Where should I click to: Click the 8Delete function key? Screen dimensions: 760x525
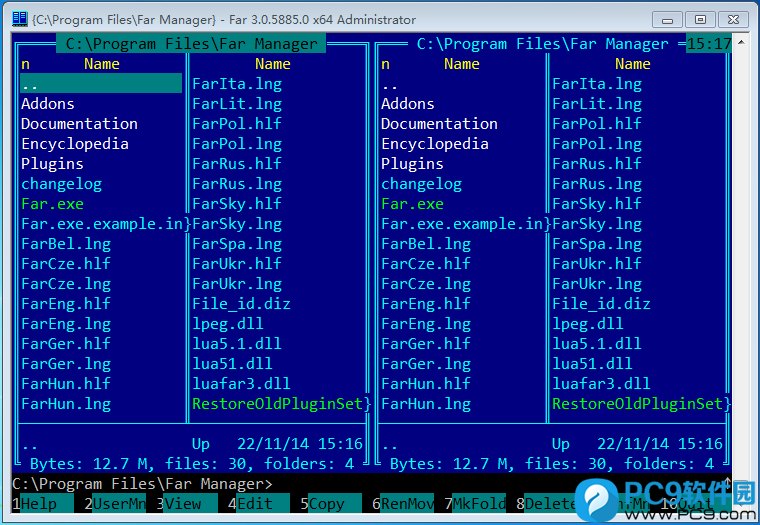(x=546, y=504)
